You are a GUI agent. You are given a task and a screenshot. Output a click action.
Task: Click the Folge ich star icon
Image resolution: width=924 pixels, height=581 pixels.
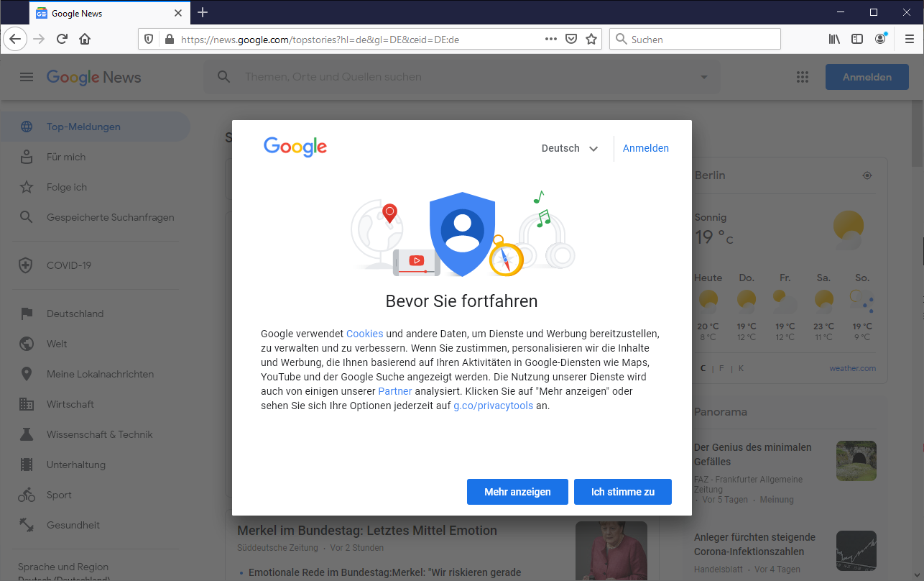click(x=27, y=187)
